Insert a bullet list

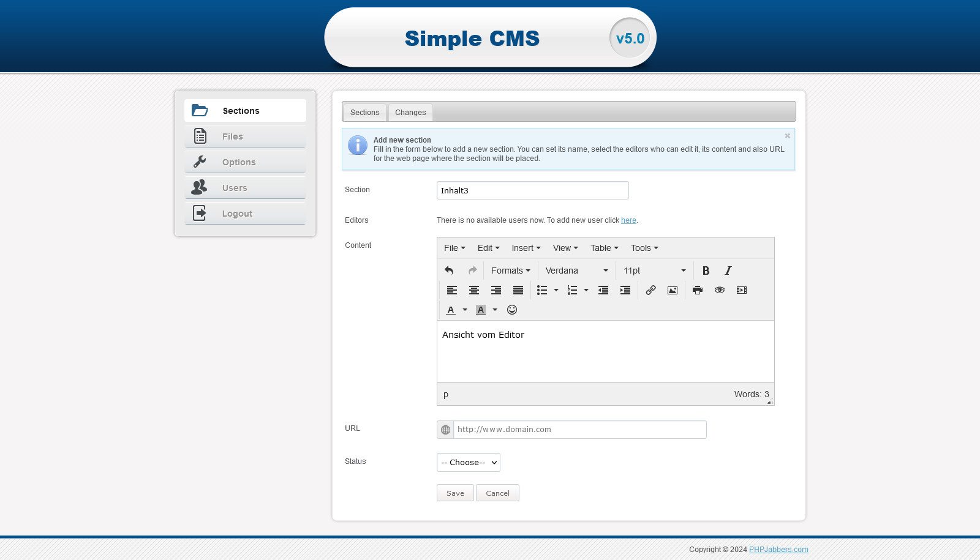point(542,290)
